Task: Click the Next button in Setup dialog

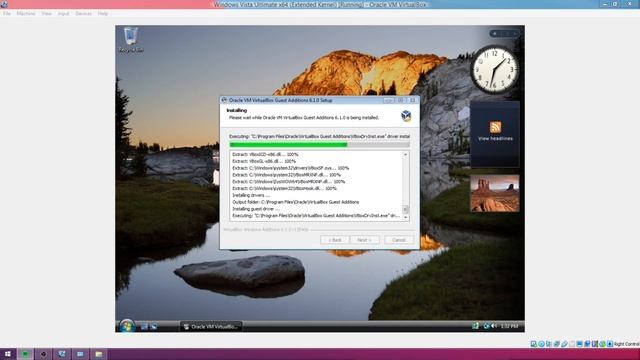Action: click(364, 240)
